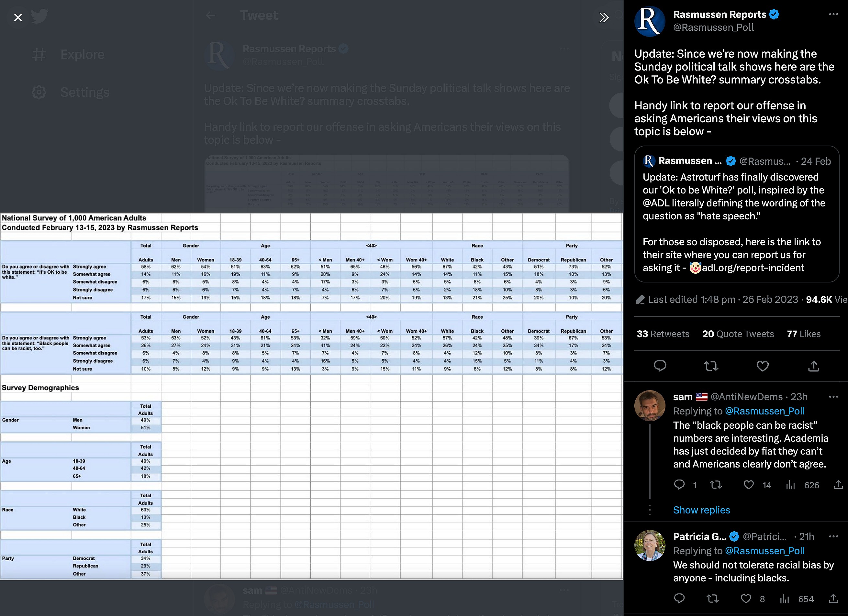The width and height of the screenshot is (848, 616).
Task: Retweet sam's reply
Action: tap(716, 485)
